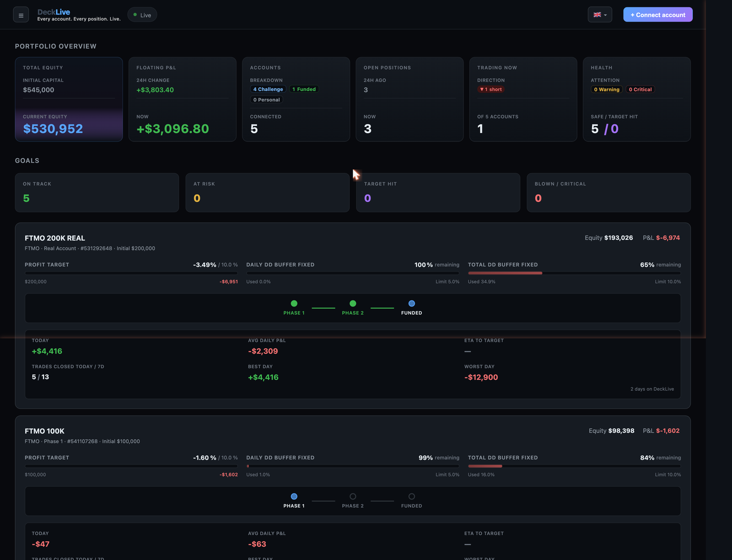Click the FTMO 200K REAL account title
This screenshot has height=560, width=732.
[55, 238]
